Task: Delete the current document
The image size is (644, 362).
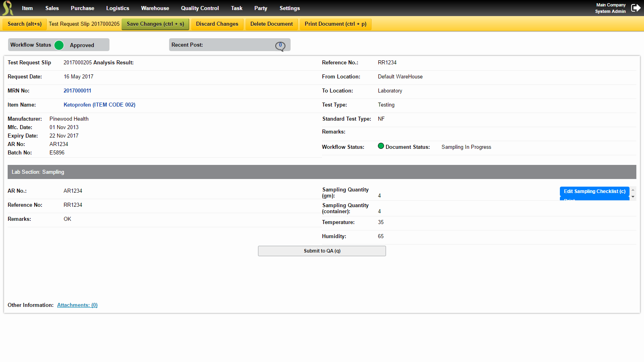Action: coord(271,24)
